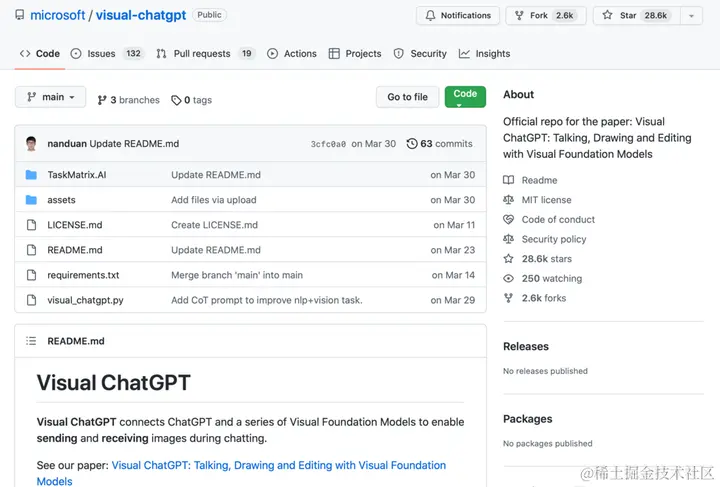View the 3 branches link
The height and width of the screenshot is (487, 720).
tap(129, 100)
